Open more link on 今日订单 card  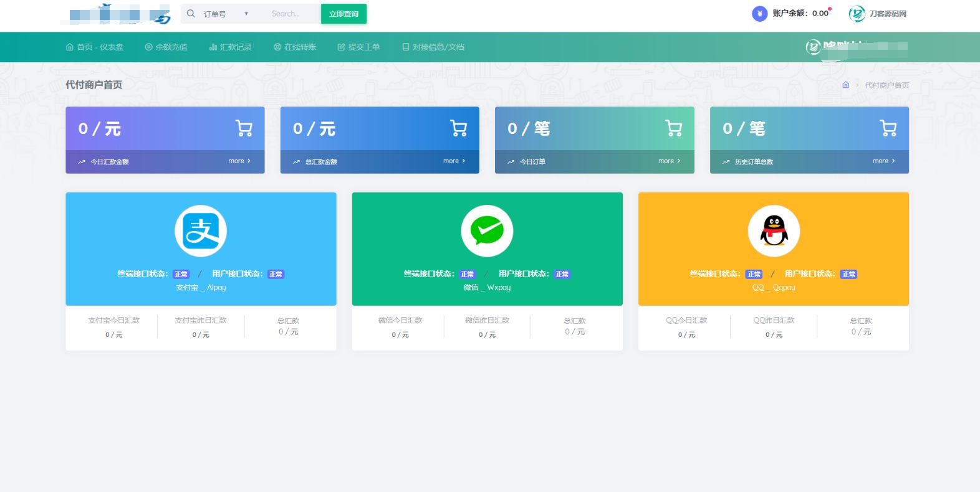point(669,161)
